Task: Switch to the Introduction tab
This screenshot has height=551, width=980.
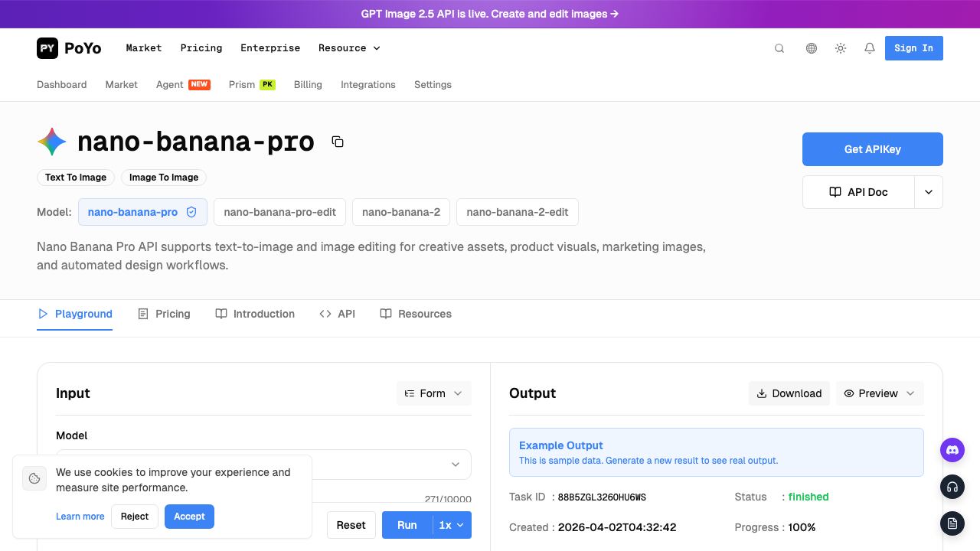Action: click(x=255, y=314)
